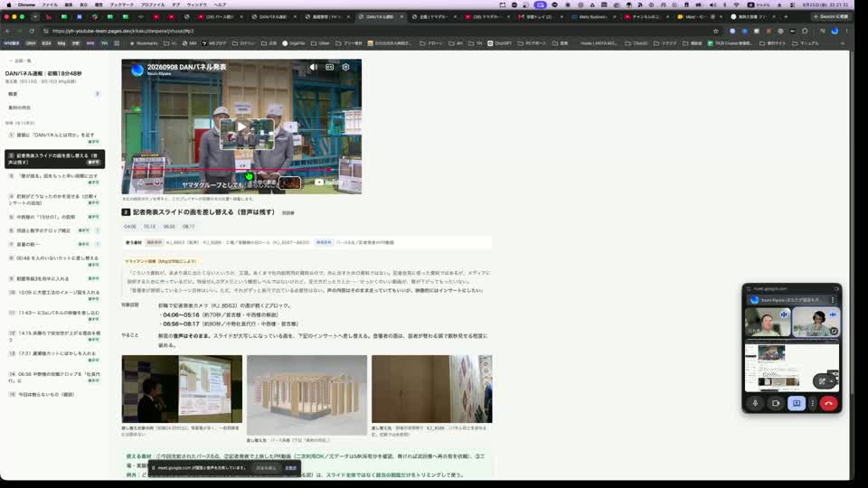The image size is (868, 488).
Task: Open the Apple menu
Action: [8, 5]
